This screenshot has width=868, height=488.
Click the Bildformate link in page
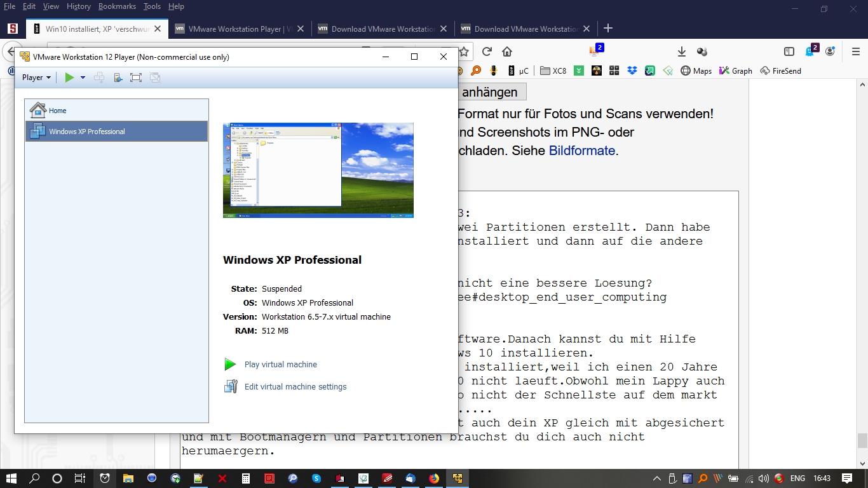tap(582, 151)
